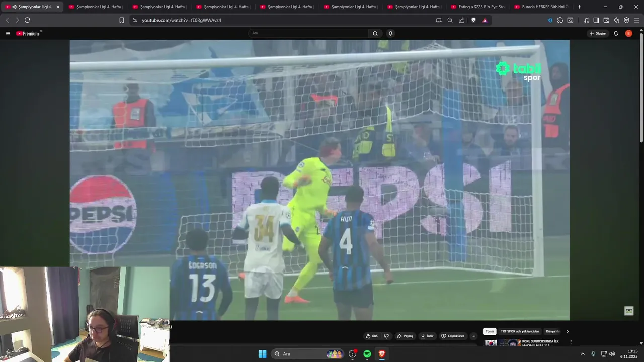Reload the page with the refresh icon
This screenshot has height=362, width=644.
point(27,20)
